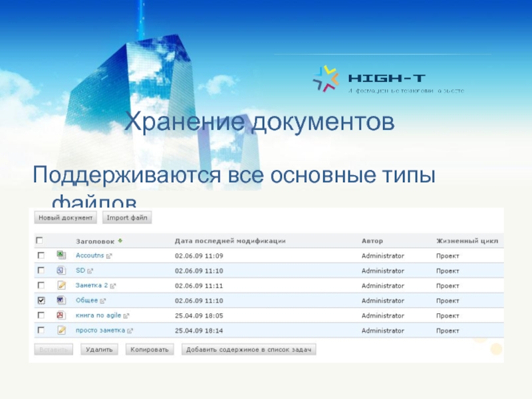Click the document icon in the SD row
Viewport: 532px width, 399px height.
coord(61,271)
